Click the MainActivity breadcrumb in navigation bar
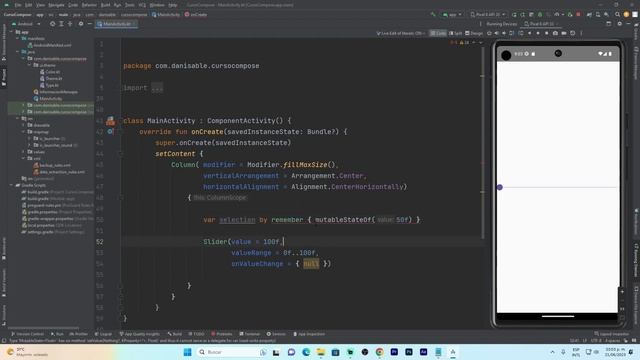Viewport: 640px width, 360px height. 166,15
